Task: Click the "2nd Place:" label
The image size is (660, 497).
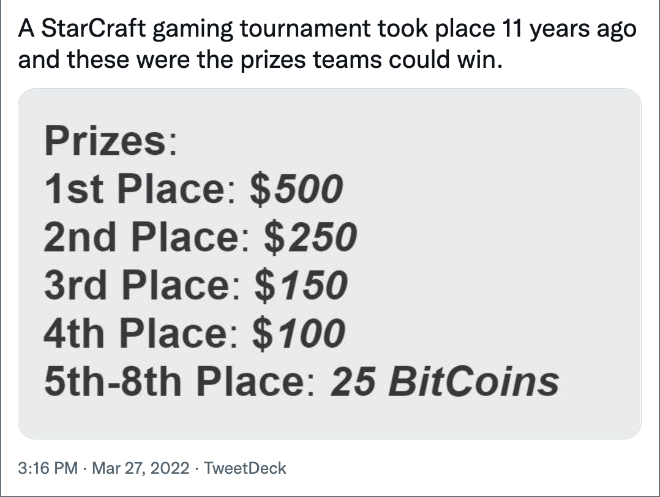Action: click(148, 238)
